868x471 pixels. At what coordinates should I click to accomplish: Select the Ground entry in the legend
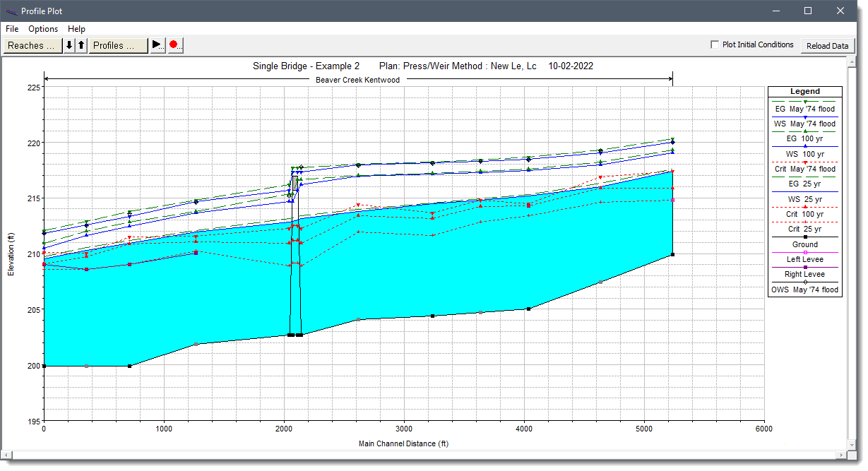coord(804,244)
